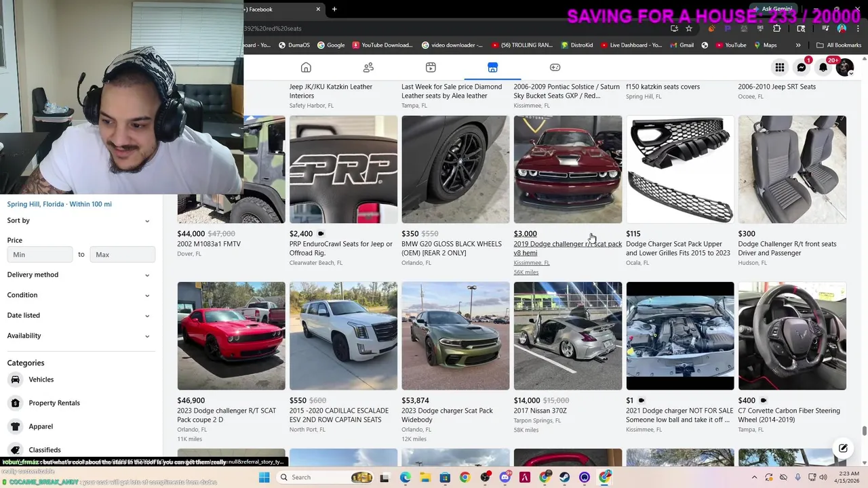
Task: Open the Facebook account profile picture
Action: [845, 67]
